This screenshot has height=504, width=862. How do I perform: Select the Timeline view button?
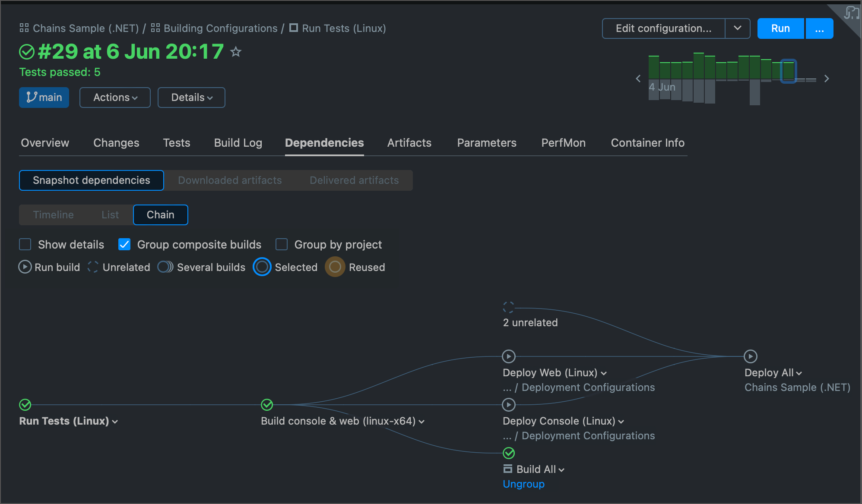click(53, 214)
